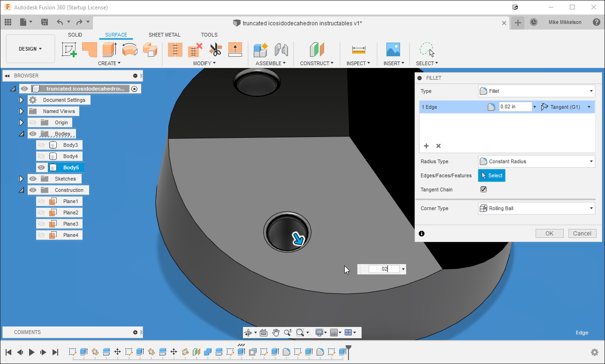The image size is (605, 364).
Task: Hide Body5 using its visibility eye
Action: [x=41, y=167]
